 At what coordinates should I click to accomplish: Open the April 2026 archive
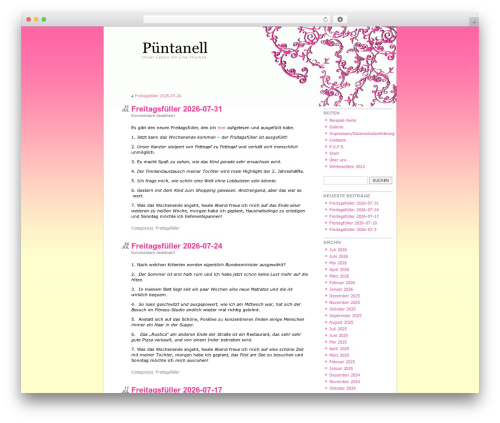pos(339,269)
